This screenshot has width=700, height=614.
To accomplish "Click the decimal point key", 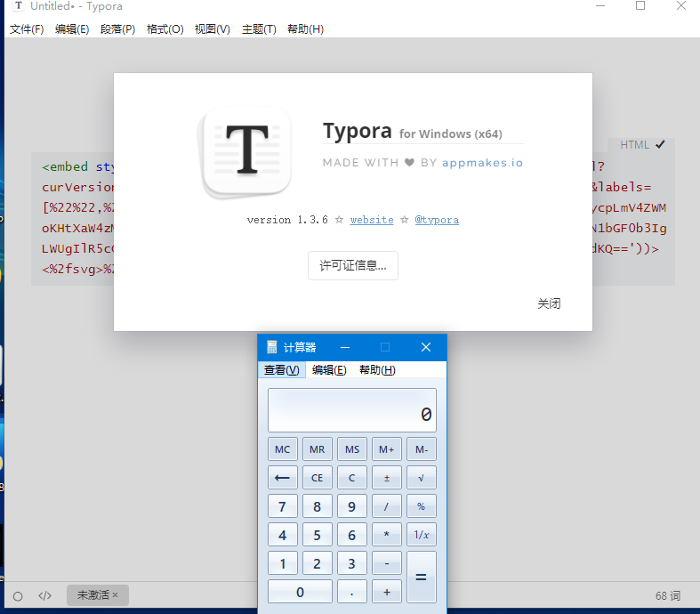I will pos(352,592).
